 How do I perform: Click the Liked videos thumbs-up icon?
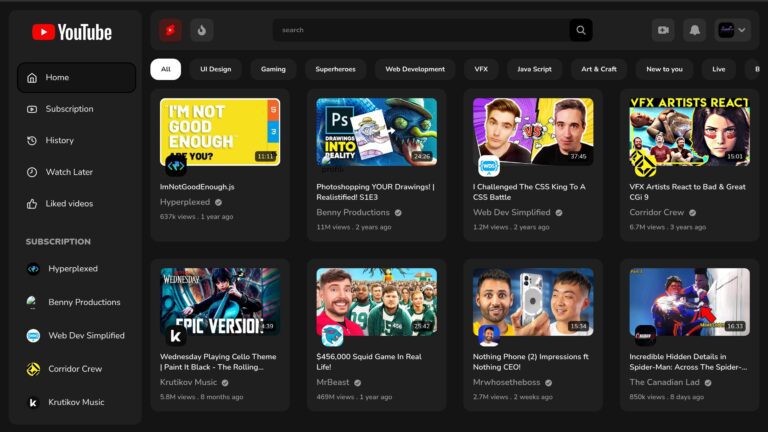(x=32, y=204)
